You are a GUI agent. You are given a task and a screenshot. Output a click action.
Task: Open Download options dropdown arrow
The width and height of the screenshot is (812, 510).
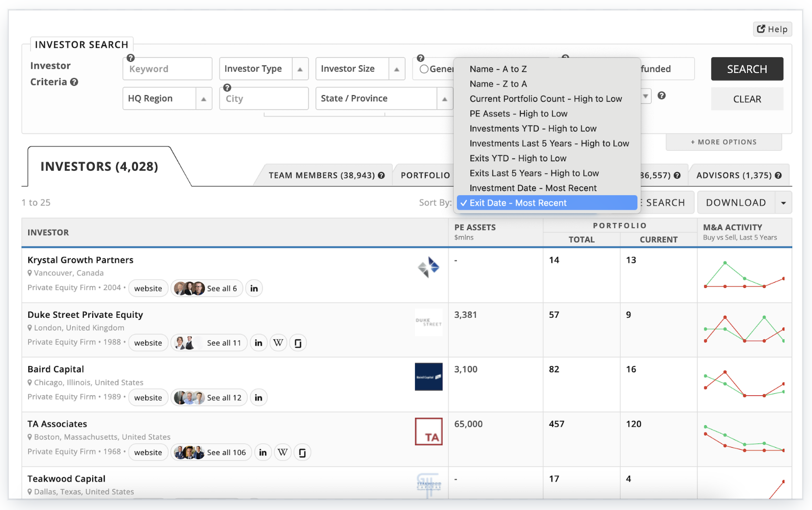click(783, 203)
